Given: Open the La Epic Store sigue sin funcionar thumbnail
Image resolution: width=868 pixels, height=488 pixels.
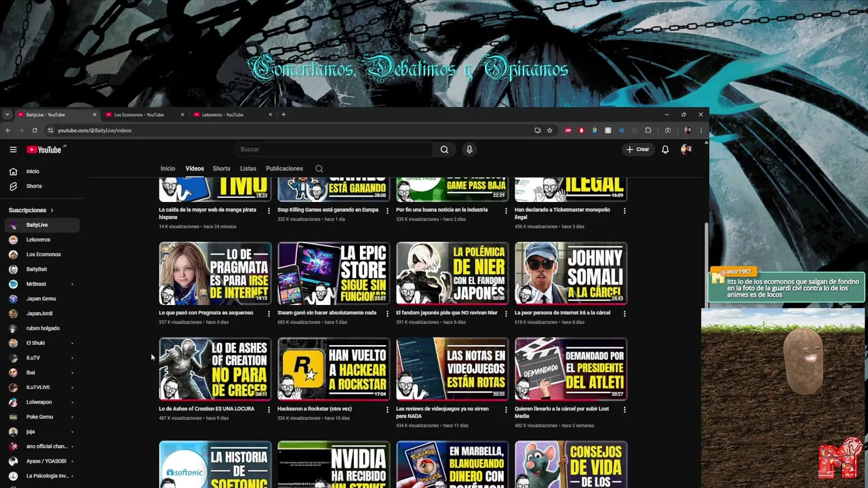Looking at the screenshot, I should [334, 273].
